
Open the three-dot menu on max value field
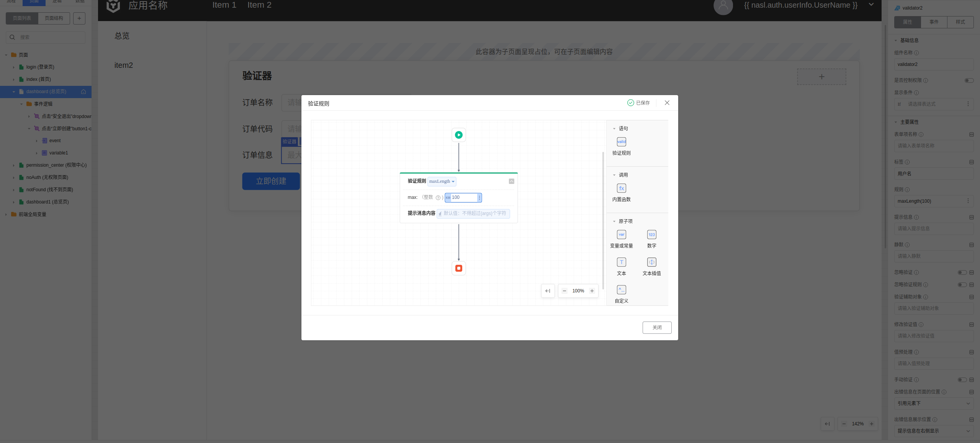[479, 198]
